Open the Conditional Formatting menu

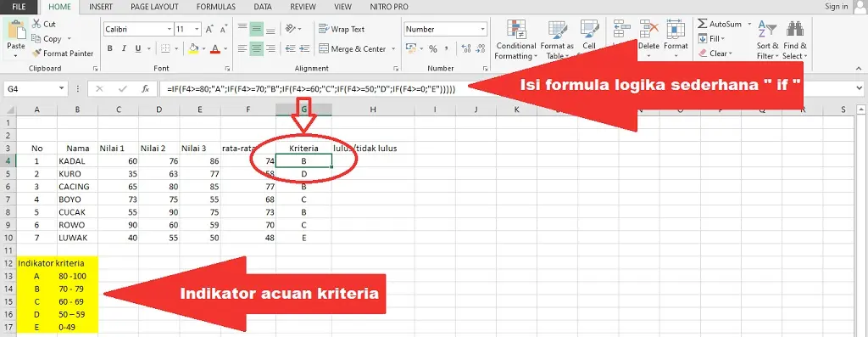(515, 40)
